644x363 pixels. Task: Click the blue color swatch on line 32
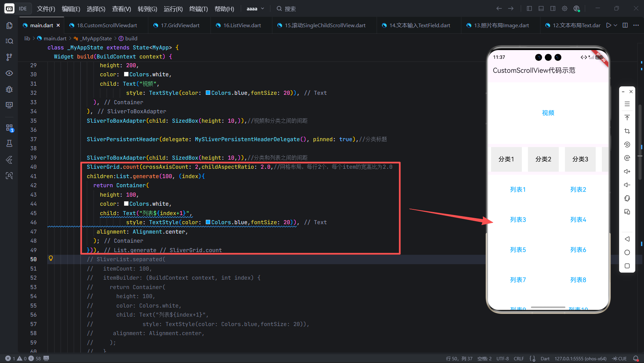click(x=208, y=93)
